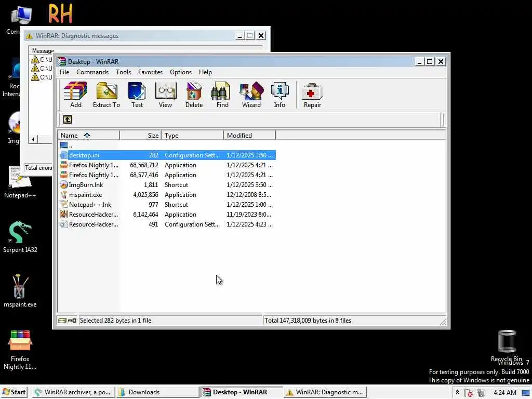
Task: Sort list by Size column header
Action: point(140,136)
